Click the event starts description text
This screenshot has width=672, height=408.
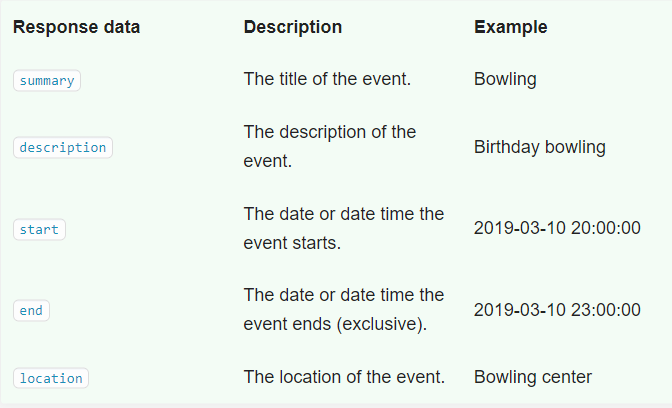(x=344, y=228)
